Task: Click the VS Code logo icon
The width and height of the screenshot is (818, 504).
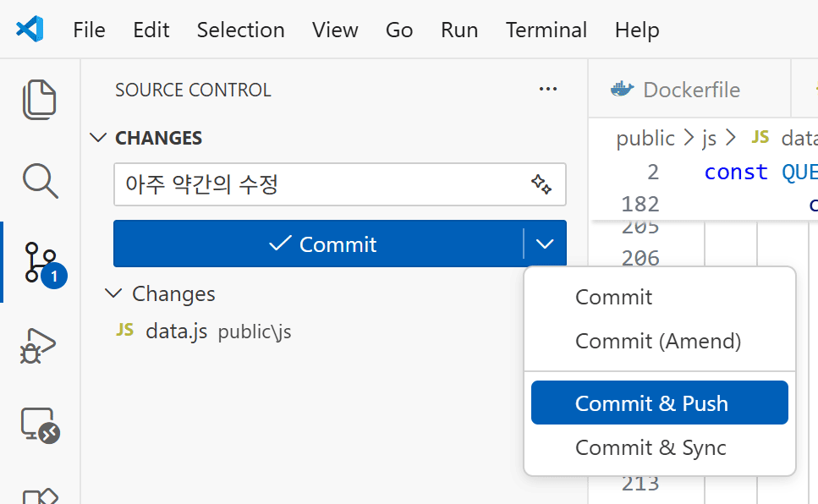Action: (x=30, y=30)
